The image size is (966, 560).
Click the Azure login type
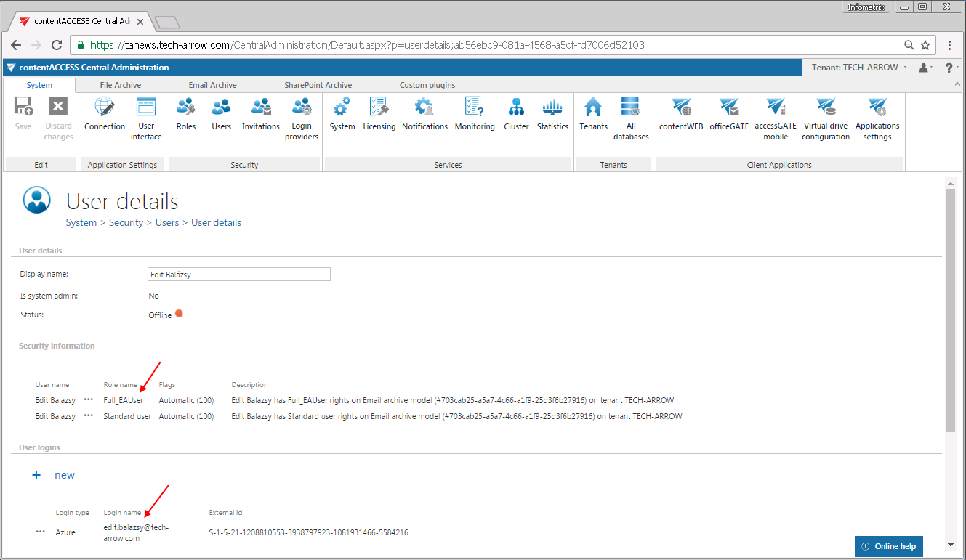pyautogui.click(x=65, y=532)
